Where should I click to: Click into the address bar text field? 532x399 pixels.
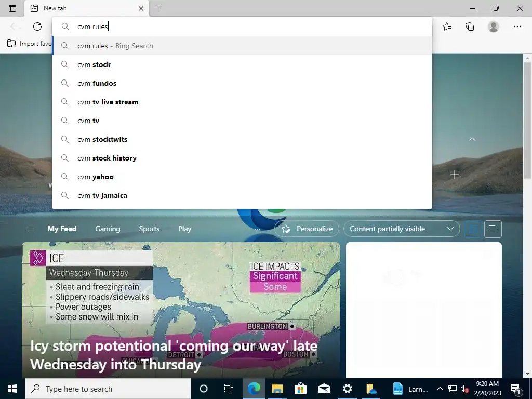[x=242, y=26]
